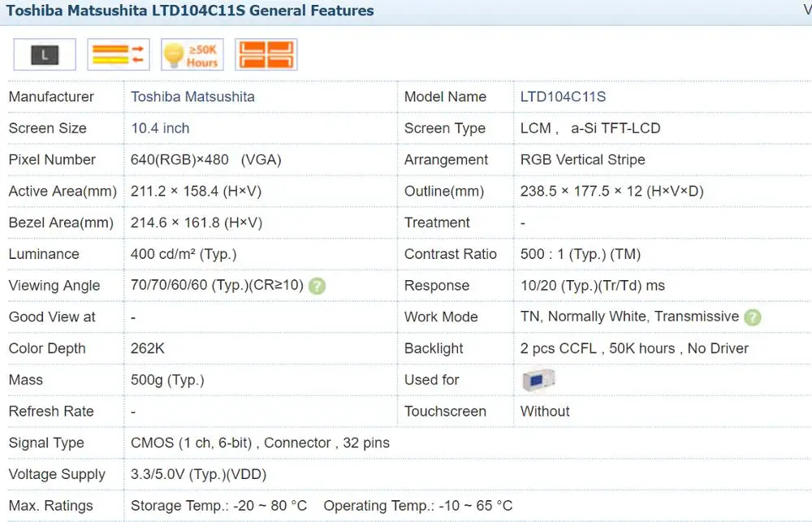Image resolution: width=812 pixels, height=522 pixels.
Task: Select the 70/70/60/60 viewing angle value
Action: (x=217, y=285)
